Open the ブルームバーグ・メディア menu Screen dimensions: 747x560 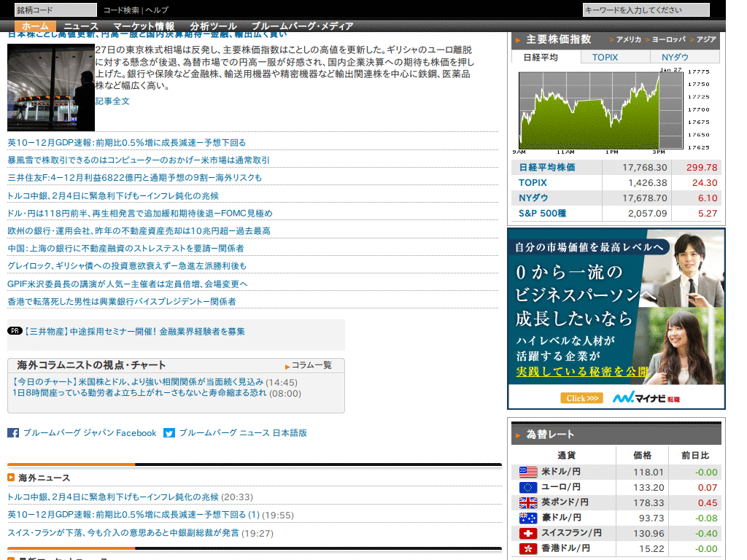point(302,26)
